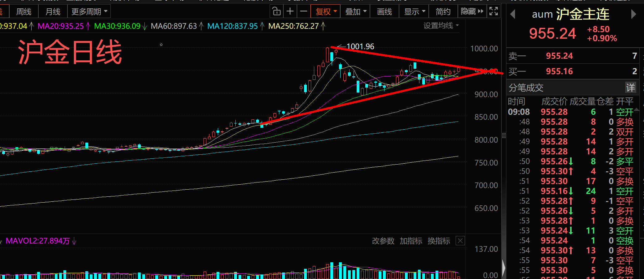The width and height of the screenshot is (644, 279).
Task: Open the 复权 dropdown
Action: point(326,12)
